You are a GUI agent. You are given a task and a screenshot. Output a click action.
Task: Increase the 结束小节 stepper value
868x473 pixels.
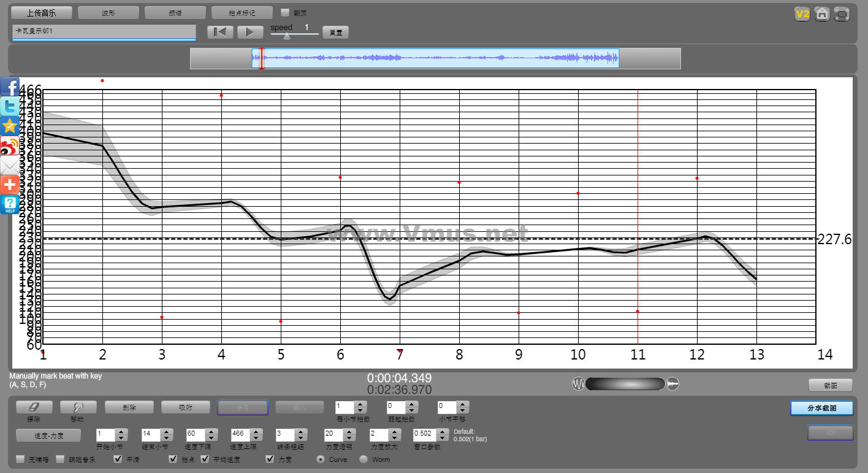166,431
